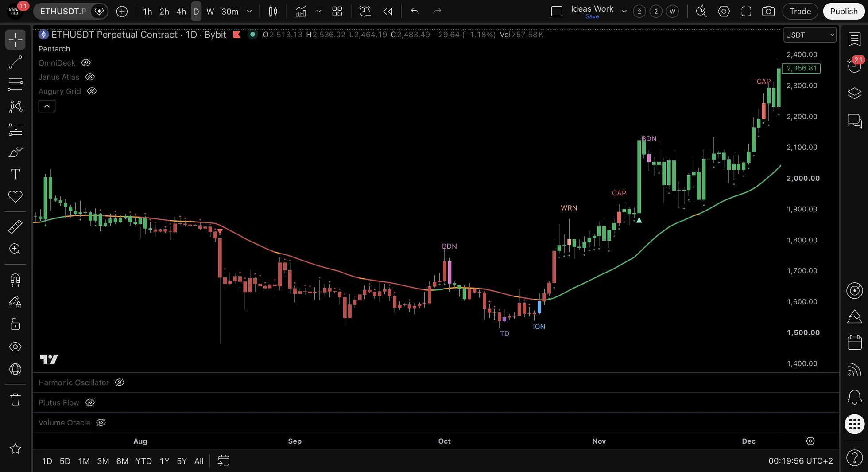Open the Trade panel
The height and width of the screenshot is (472, 868).
coord(800,12)
